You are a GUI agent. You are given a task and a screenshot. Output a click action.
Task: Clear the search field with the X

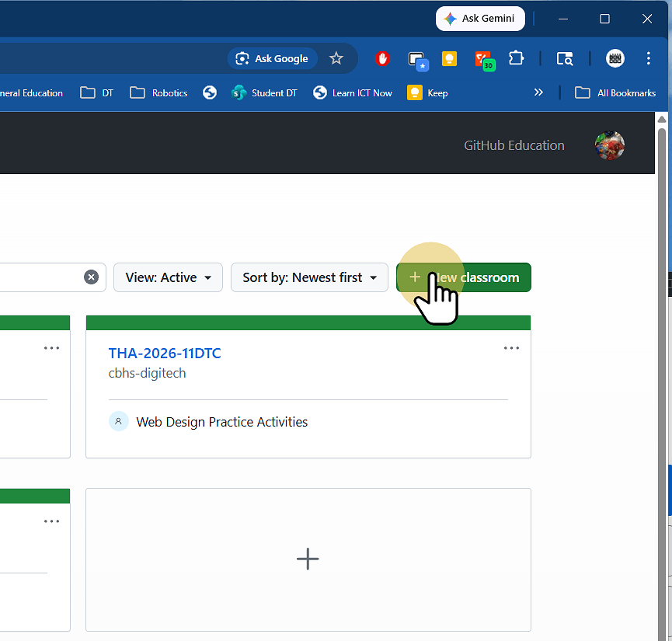pos(91,277)
